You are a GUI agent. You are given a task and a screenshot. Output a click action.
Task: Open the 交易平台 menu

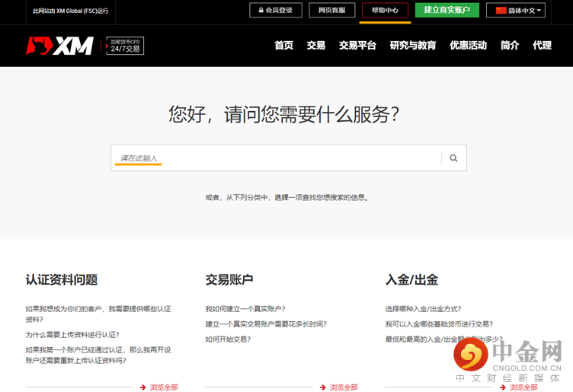coord(357,45)
